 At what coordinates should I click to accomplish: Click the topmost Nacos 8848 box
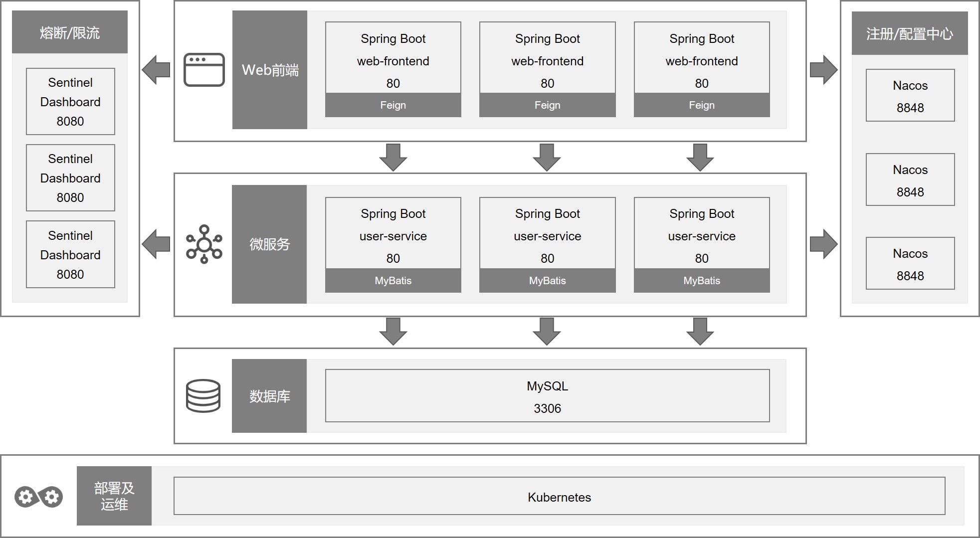pyautogui.click(x=910, y=96)
